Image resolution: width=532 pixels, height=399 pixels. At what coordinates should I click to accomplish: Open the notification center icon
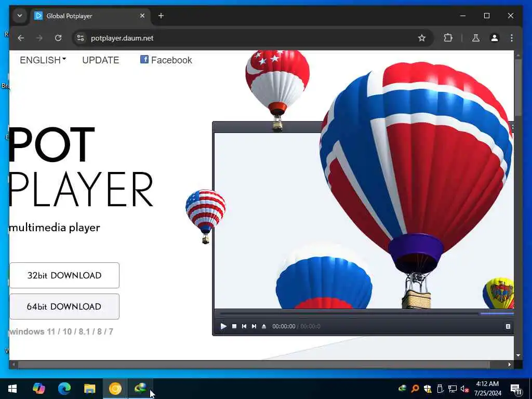(516, 389)
